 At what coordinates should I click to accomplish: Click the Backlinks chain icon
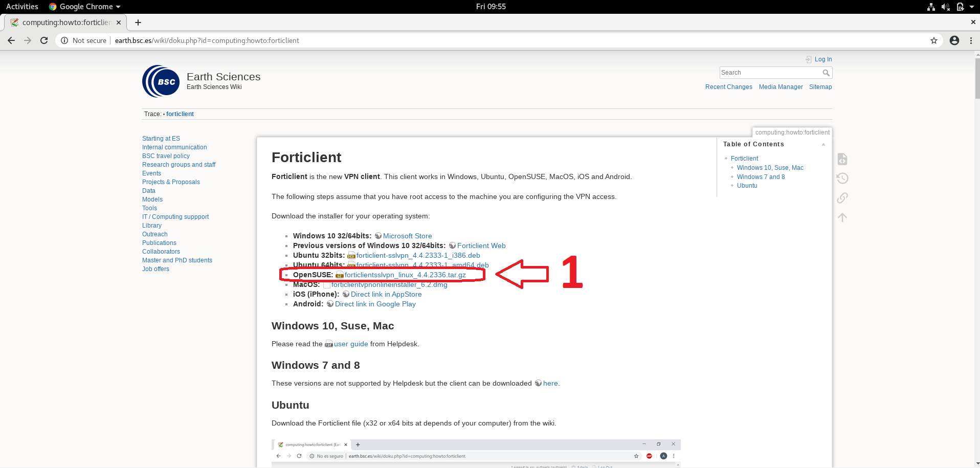842,198
